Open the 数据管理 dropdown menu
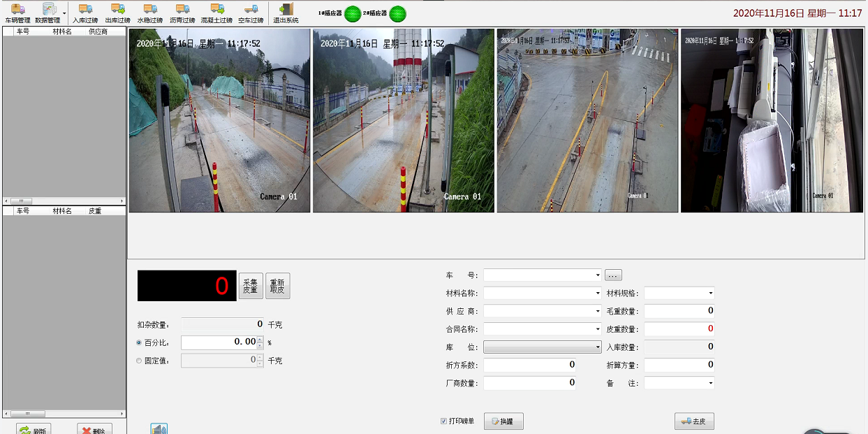The width and height of the screenshot is (868, 434). [x=64, y=13]
